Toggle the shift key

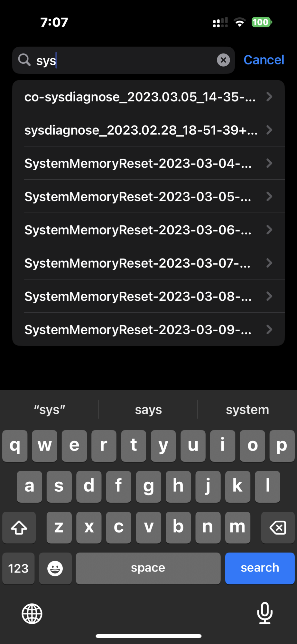point(19,528)
